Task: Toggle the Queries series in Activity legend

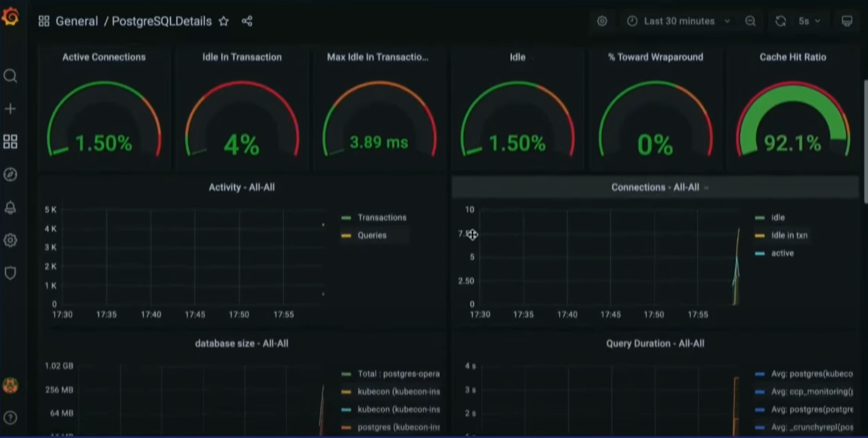Action: [x=372, y=235]
